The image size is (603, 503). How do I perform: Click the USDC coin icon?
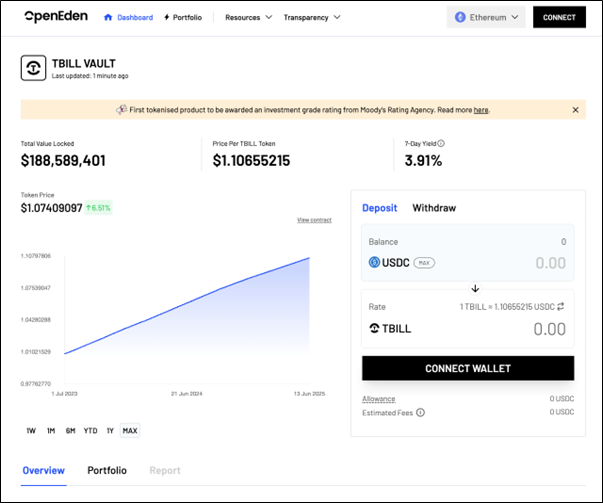pyautogui.click(x=374, y=262)
